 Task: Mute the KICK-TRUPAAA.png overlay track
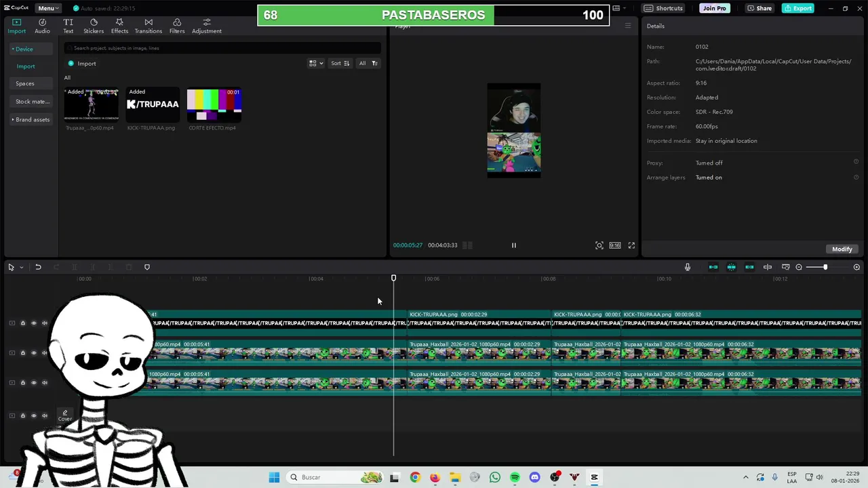coord(45,323)
